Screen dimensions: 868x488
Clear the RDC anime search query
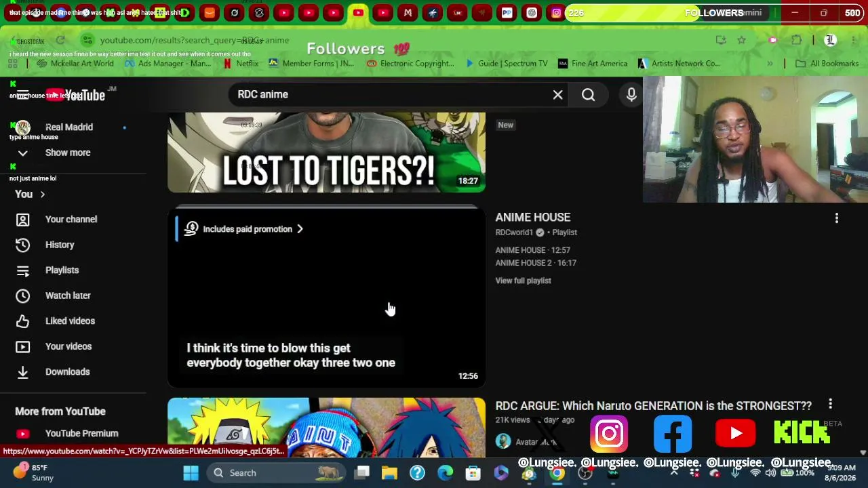(x=557, y=95)
